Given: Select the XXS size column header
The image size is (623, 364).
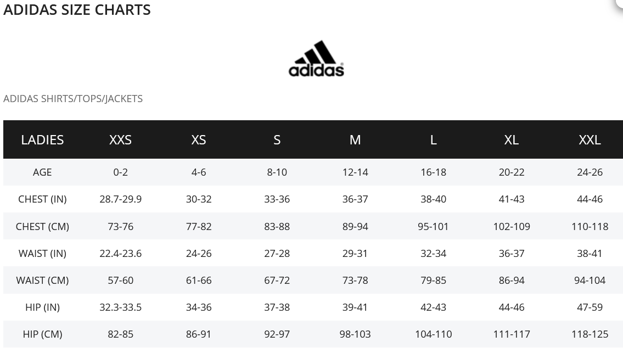Looking at the screenshot, I should (x=120, y=140).
